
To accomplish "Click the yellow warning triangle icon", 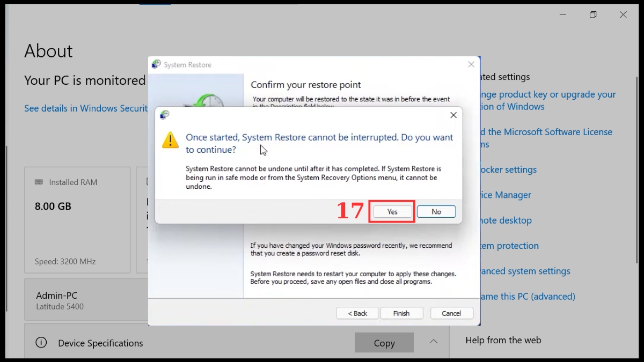I will click(170, 141).
